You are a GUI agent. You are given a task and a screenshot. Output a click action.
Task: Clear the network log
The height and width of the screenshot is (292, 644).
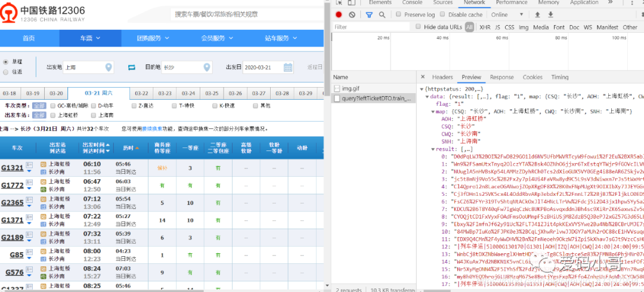[352, 14]
